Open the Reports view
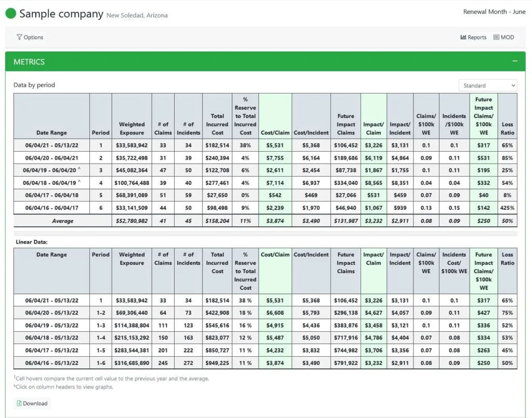The width and height of the screenshot is (532, 418). [473, 37]
